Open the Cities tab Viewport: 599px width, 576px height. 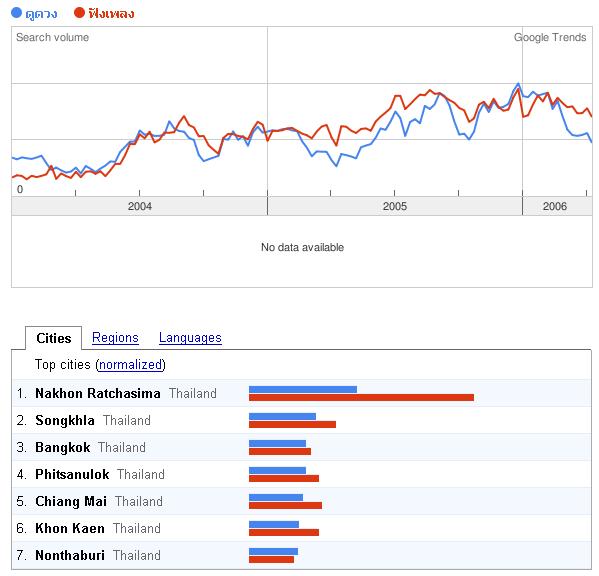[x=53, y=338]
